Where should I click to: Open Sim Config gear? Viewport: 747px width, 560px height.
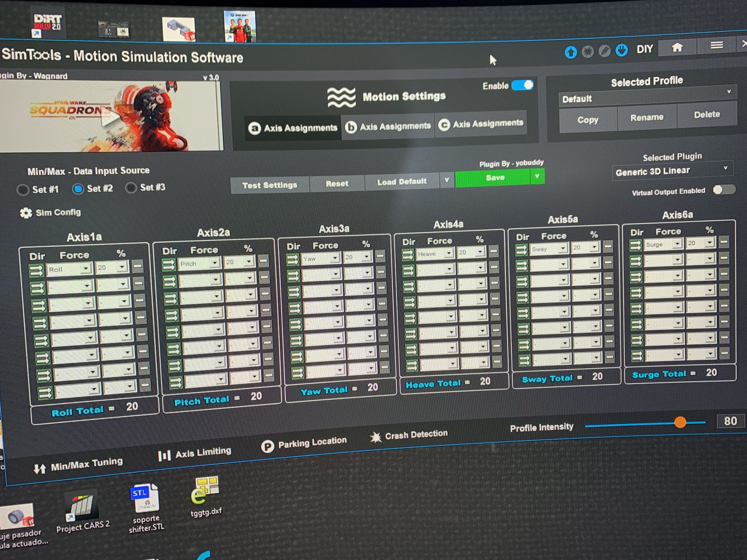(26, 213)
